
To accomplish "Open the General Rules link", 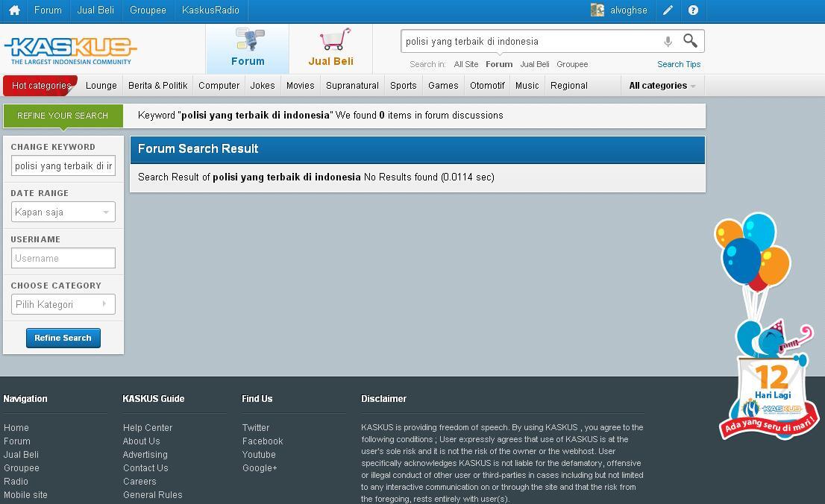I will 153,494.
